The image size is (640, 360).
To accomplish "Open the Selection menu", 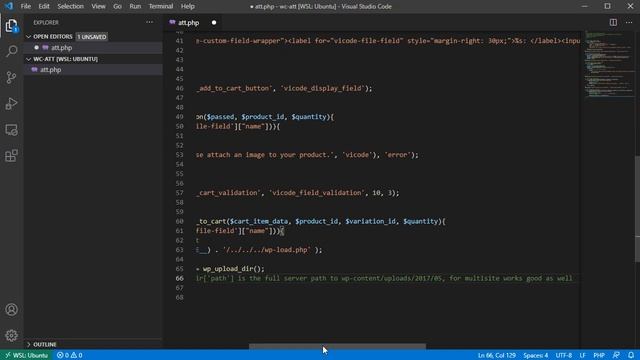I will (70, 6).
